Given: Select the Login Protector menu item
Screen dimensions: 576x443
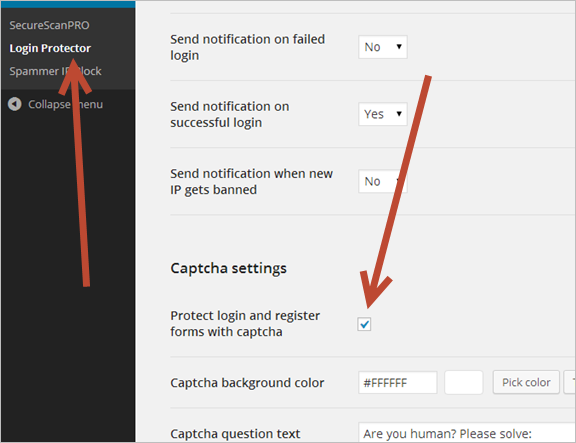Looking at the screenshot, I should [x=50, y=48].
